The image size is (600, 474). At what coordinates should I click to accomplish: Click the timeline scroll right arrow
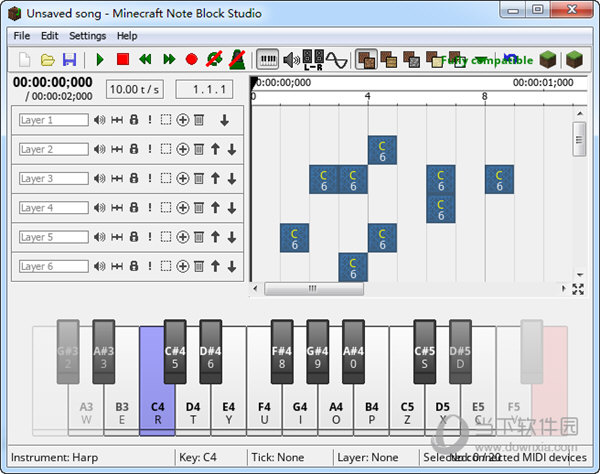[x=564, y=288]
